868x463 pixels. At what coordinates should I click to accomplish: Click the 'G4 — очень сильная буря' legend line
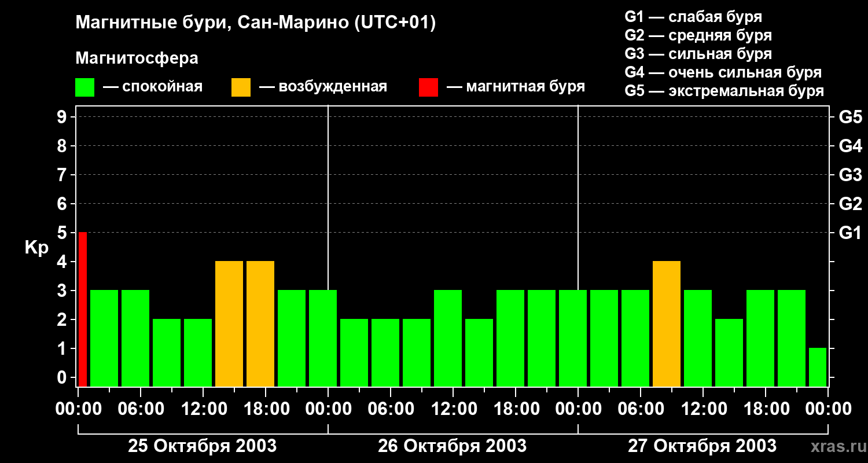tap(723, 72)
